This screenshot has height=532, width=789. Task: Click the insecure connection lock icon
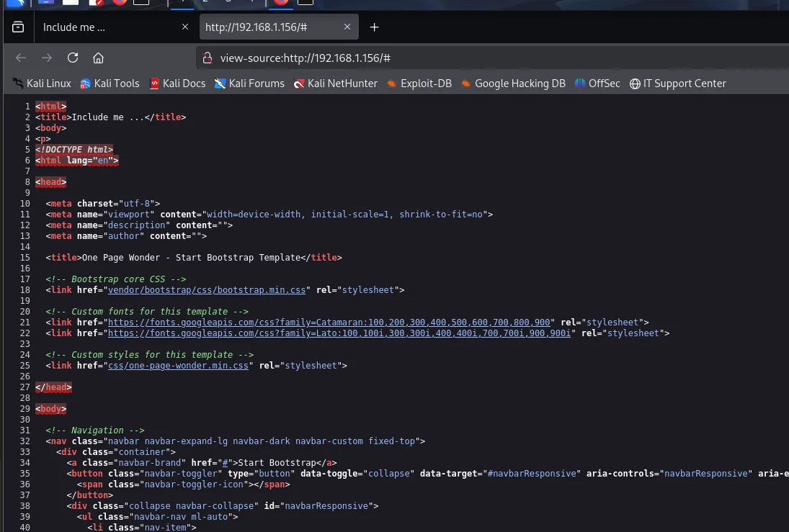[208, 58]
